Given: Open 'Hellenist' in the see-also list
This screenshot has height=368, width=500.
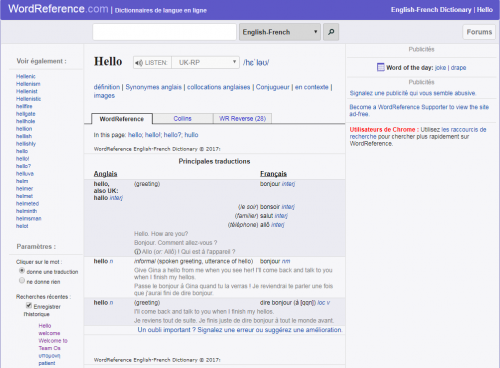Looking at the screenshot, I should tap(27, 91).
